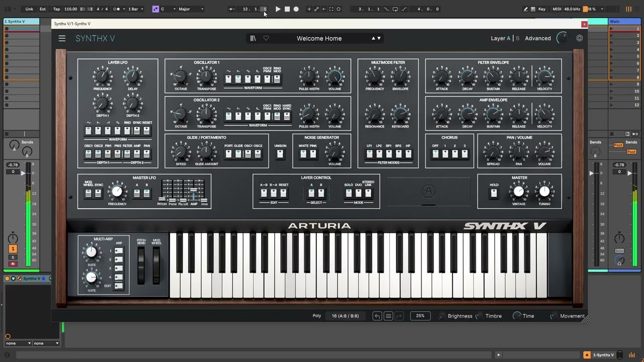This screenshot has width=644, height=362.
Task: Open the 16 (A:8 / B:8) polyphony selector
Action: click(345, 316)
